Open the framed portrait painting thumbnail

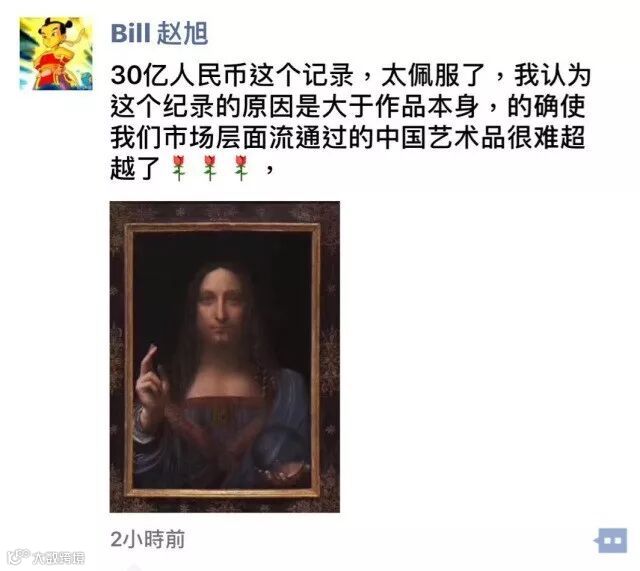(x=224, y=357)
